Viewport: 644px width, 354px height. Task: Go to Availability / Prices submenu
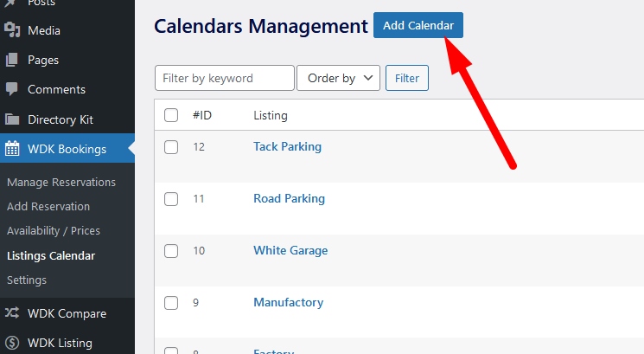(x=54, y=230)
